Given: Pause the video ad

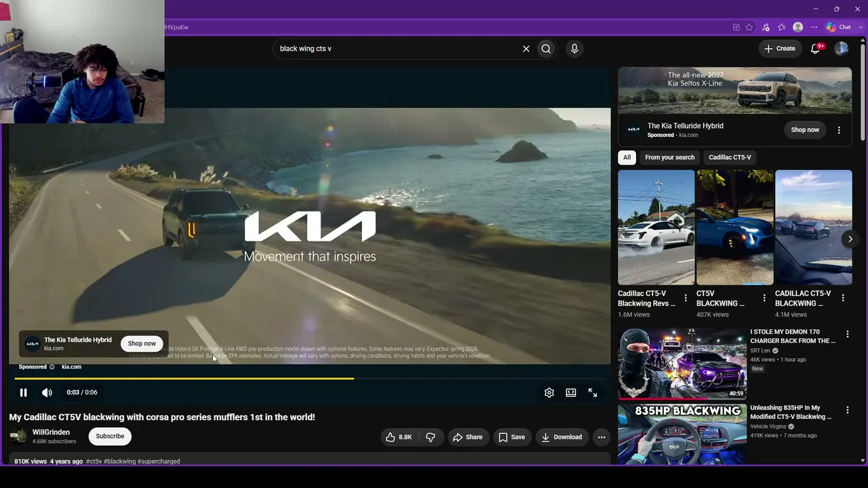Looking at the screenshot, I should pos(23,392).
